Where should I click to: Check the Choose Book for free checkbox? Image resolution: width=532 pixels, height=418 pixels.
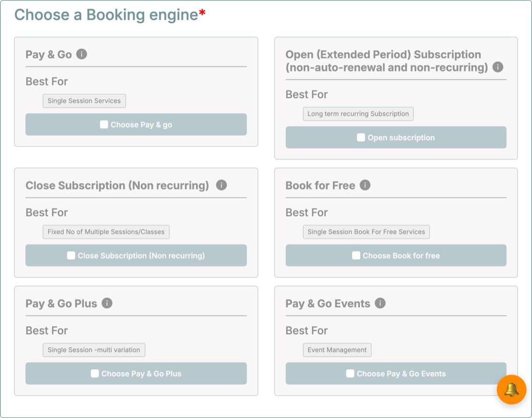click(x=356, y=255)
